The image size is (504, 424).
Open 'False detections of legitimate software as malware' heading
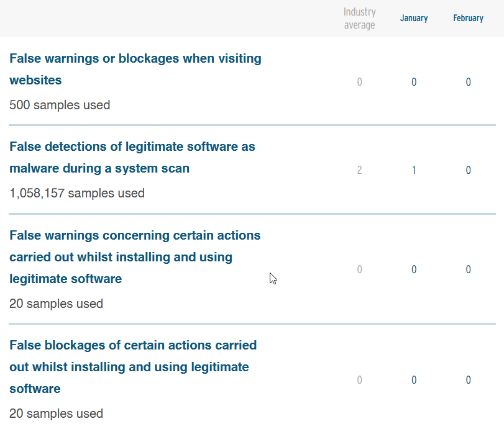pos(132,157)
